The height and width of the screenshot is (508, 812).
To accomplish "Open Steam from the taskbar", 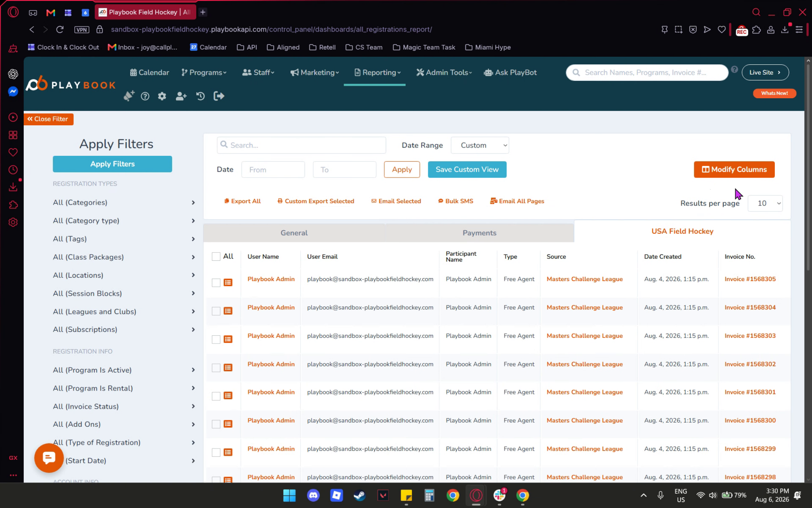I will pos(360,495).
